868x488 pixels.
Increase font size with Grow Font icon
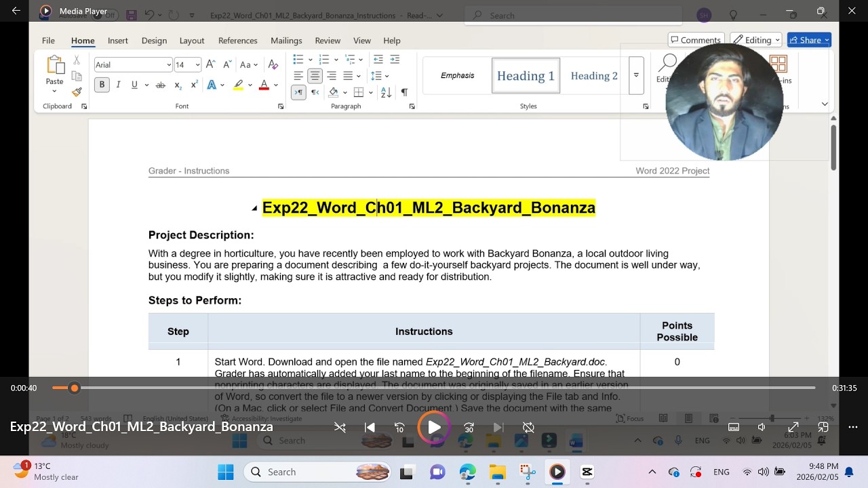(210, 64)
